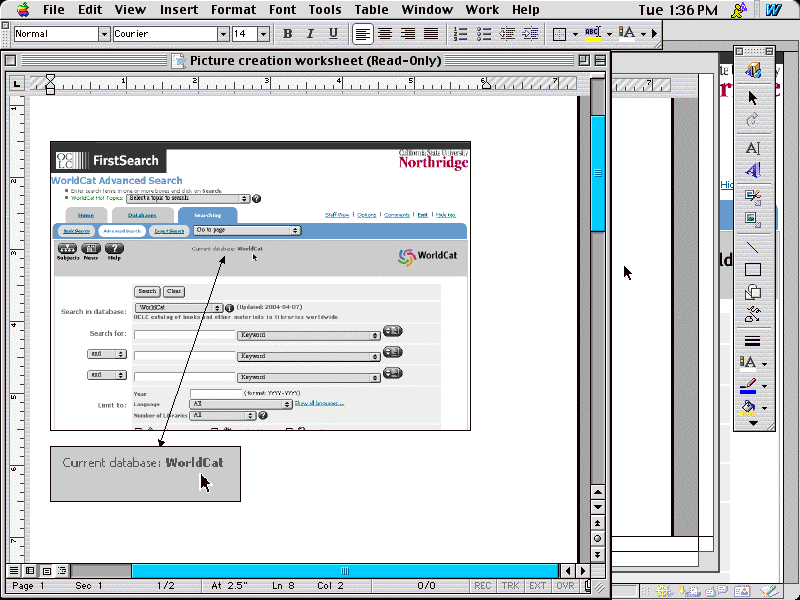Expand the Highlight color dropdown arrow
The height and width of the screenshot is (600, 800).
pyautogui.click(x=609, y=34)
